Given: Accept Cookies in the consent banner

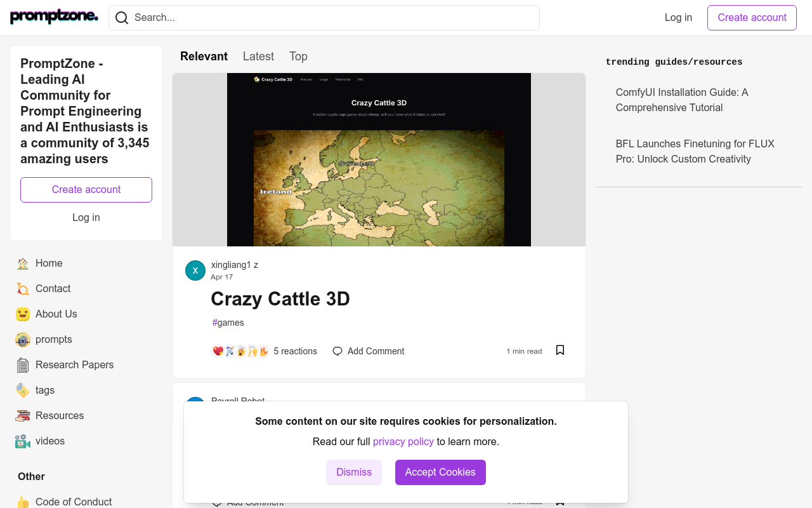Looking at the screenshot, I should tap(440, 472).
